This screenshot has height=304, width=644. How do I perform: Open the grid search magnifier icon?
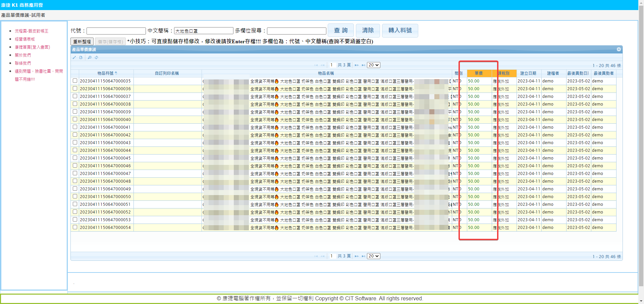[x=90, y=58]
